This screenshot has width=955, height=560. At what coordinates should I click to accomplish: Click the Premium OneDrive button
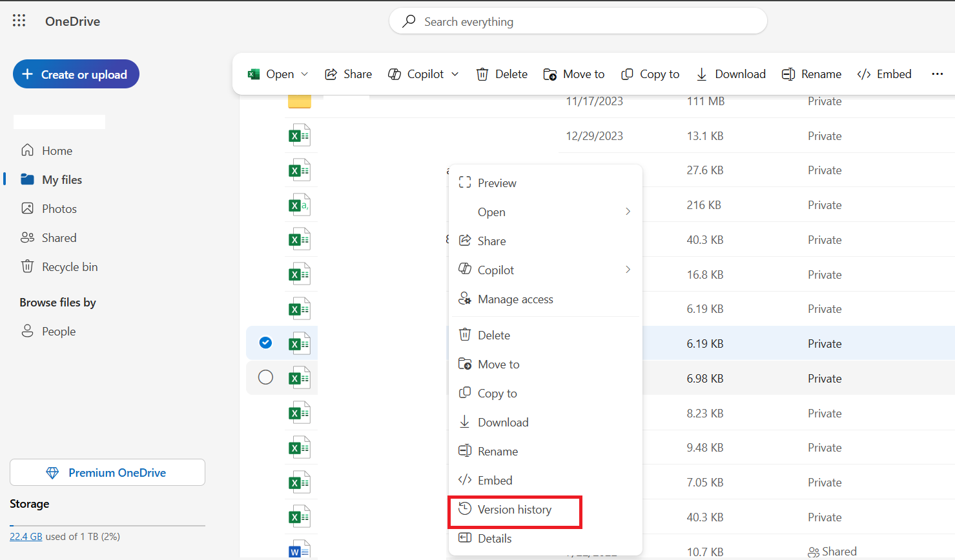click(107, 472)
